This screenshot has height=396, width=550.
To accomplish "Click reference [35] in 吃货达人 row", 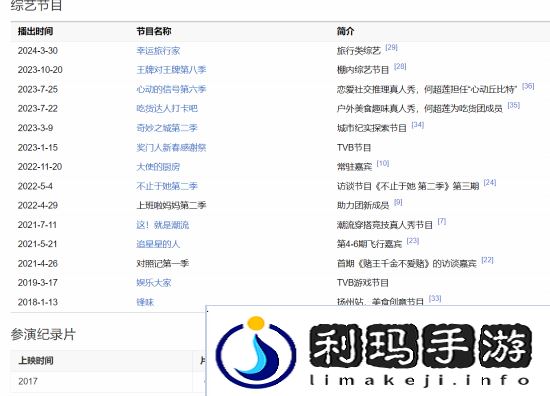I will click(514, 105).
